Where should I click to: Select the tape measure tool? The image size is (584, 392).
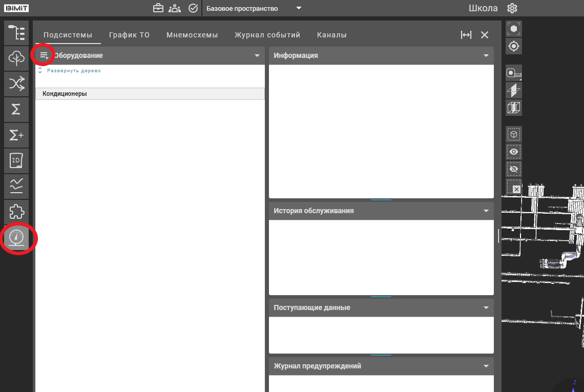[513, 73]
